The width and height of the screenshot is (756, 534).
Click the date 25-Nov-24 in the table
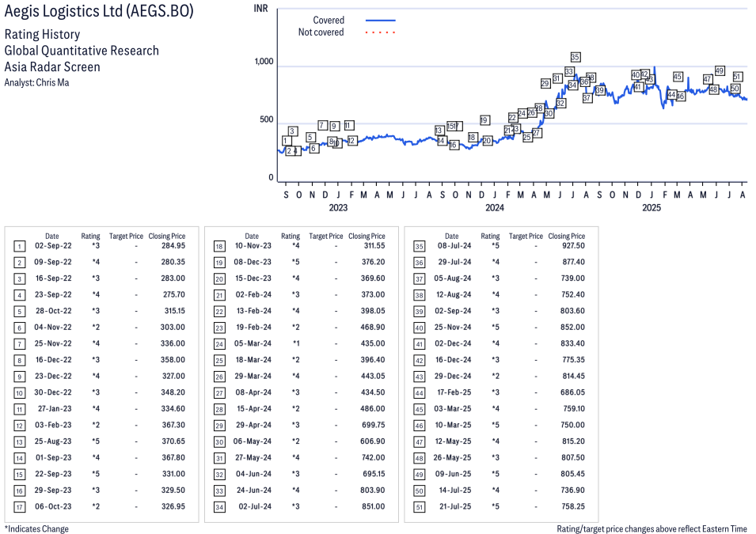click(453, 328)
